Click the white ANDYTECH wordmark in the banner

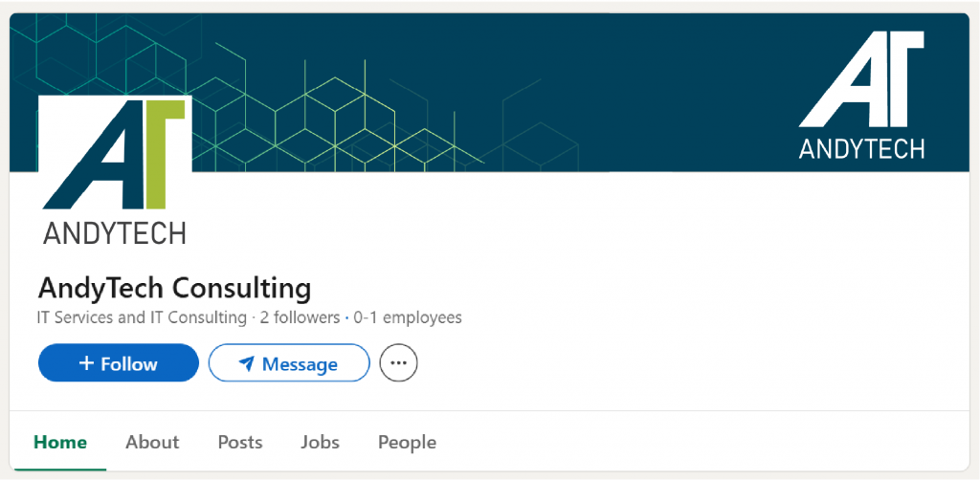click(x=861, y=148)
